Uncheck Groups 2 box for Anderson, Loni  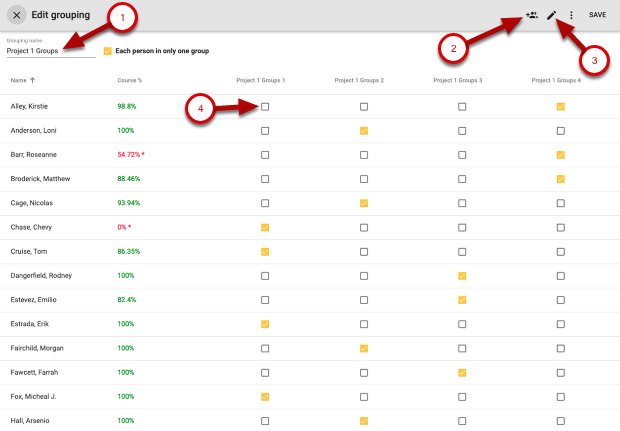(x=364, y=130)
